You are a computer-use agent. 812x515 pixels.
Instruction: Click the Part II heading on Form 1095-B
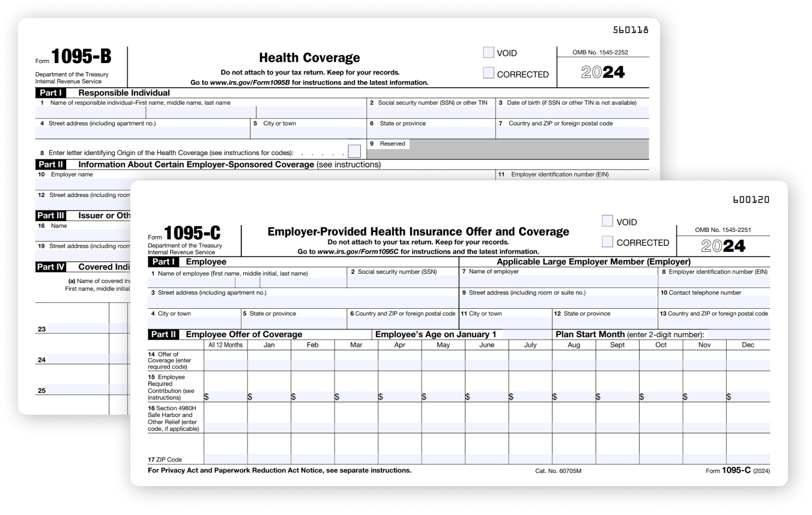click(50, 164)
